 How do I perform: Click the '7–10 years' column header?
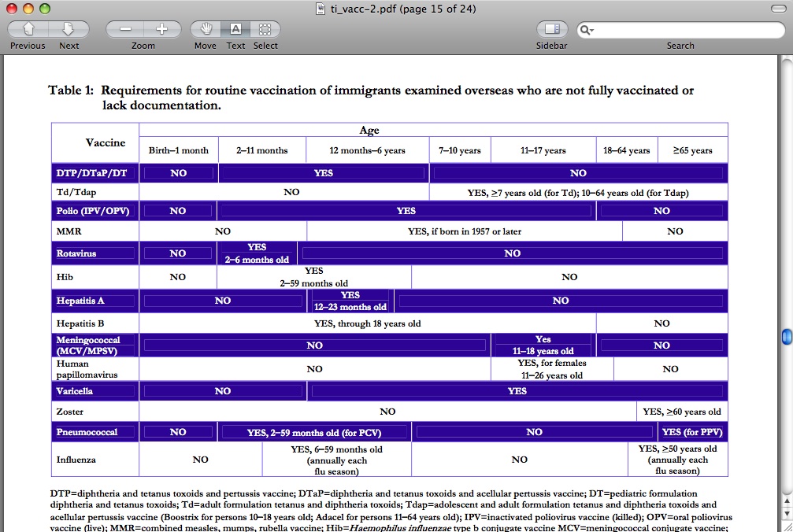pyautogui.click(x=460, y=150)
